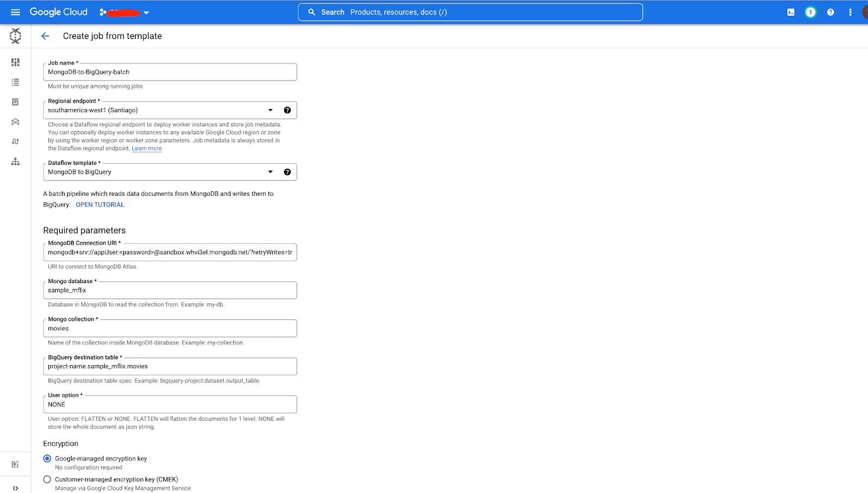This screenshot has width=868, height=493.
Task: Open the Learn more link
Action: pos(146,149)
